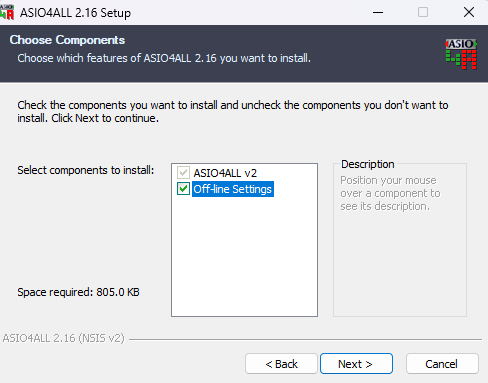Click the greyed ASIO4ALL v2 checkbox

click(183, 173)
